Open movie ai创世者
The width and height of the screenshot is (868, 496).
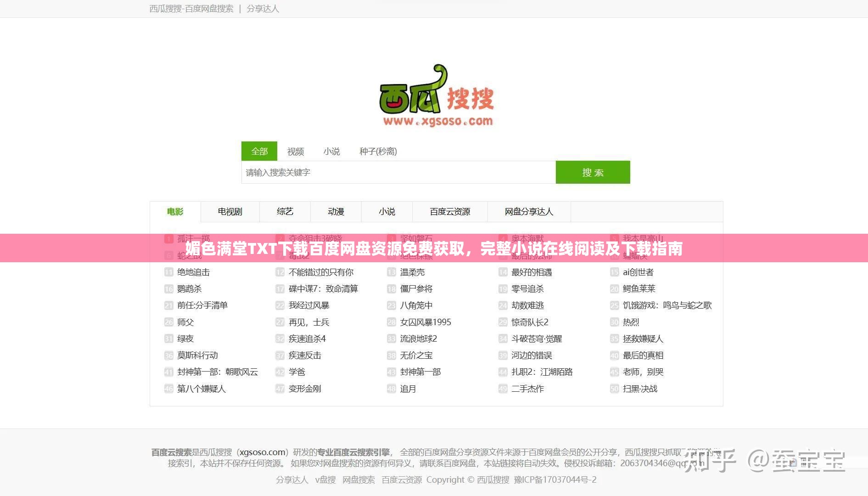pyautogui.click(x=638, y=272)
